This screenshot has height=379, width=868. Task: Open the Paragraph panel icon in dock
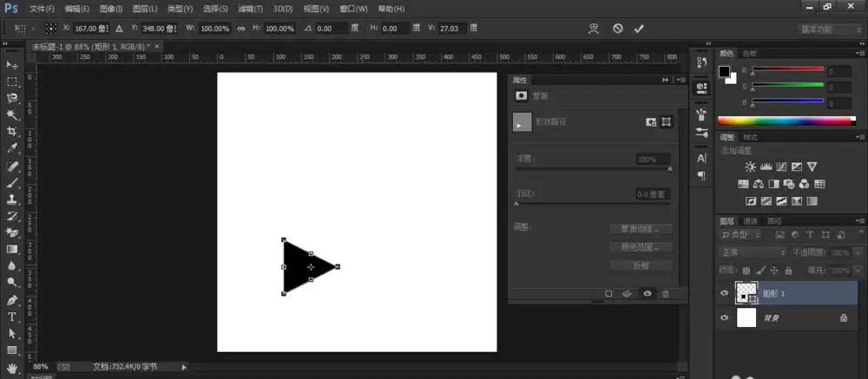701,175
